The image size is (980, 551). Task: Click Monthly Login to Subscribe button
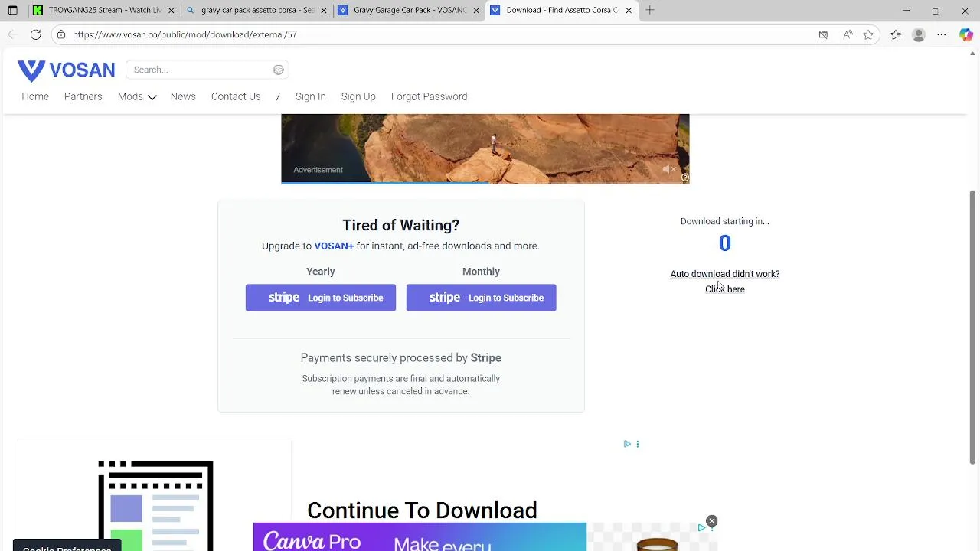(481, 298)
